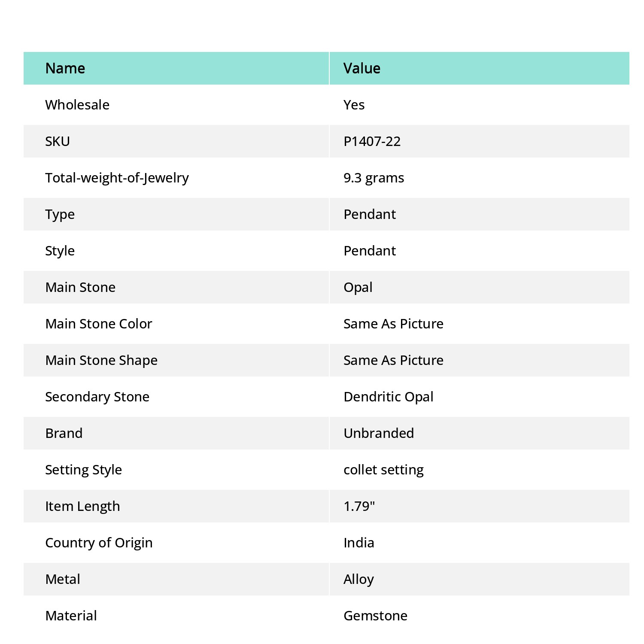Screen dimensions: 644x644
Task: Click the Type row label
Action: click(60, 215)
